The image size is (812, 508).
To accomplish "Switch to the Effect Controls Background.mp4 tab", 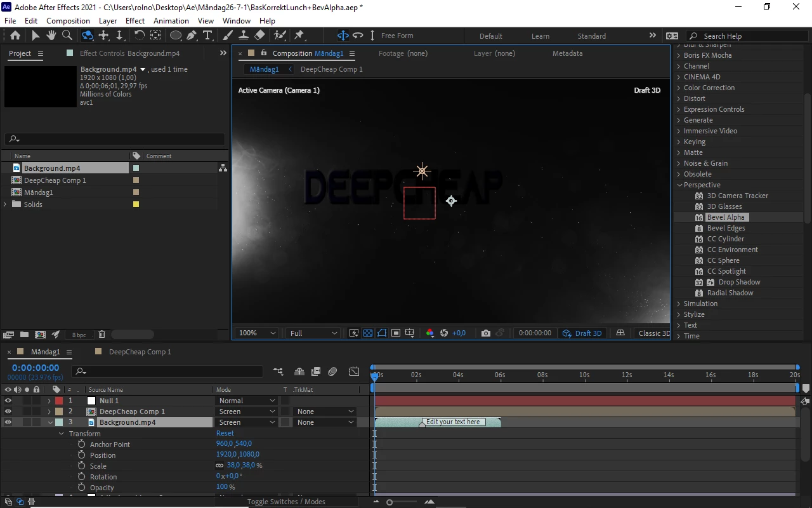I will tap(130, 53).
